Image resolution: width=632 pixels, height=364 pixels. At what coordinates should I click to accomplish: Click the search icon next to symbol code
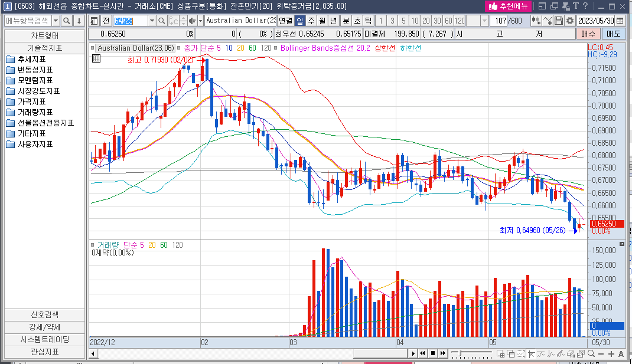click(x=161, y=21)
